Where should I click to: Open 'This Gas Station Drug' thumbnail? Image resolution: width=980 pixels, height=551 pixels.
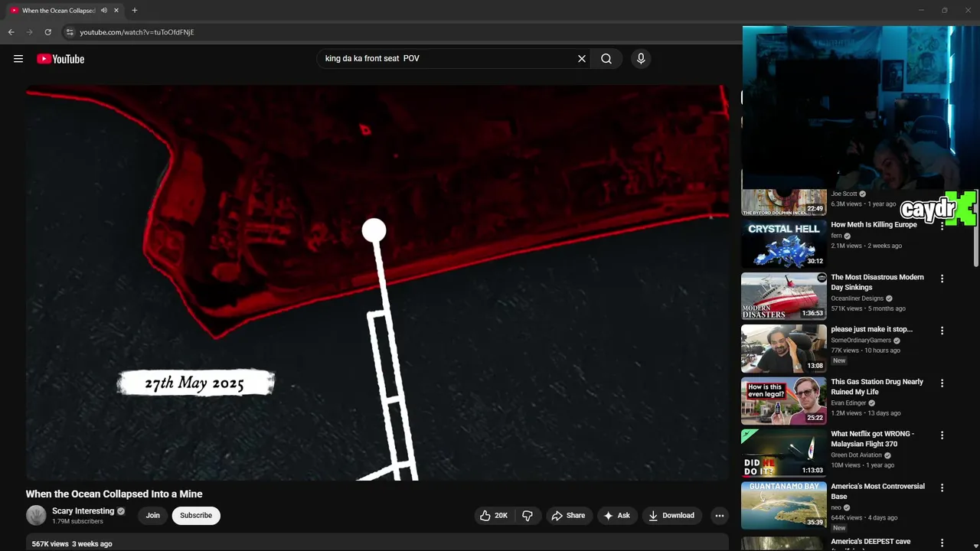[x=784, y=401]
